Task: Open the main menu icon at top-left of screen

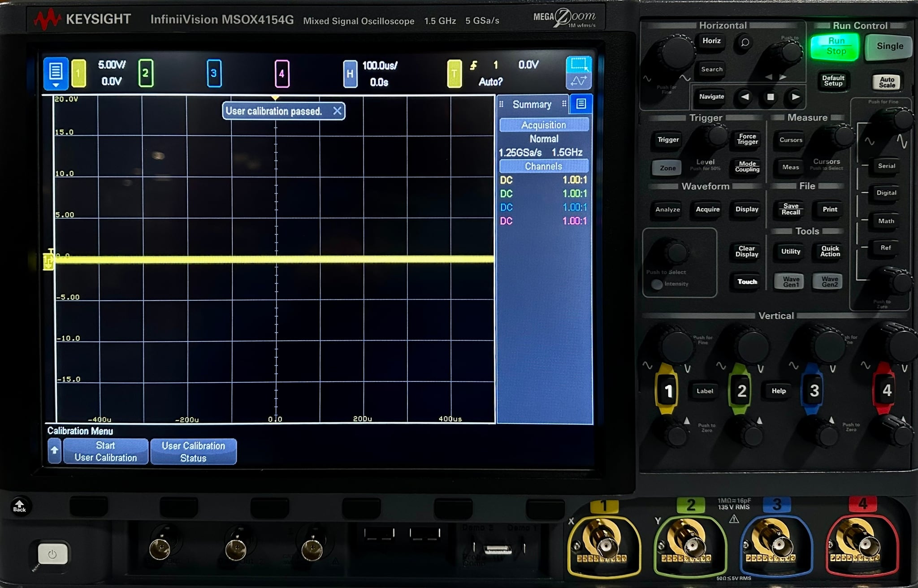Action: click(x=56, y=73)
